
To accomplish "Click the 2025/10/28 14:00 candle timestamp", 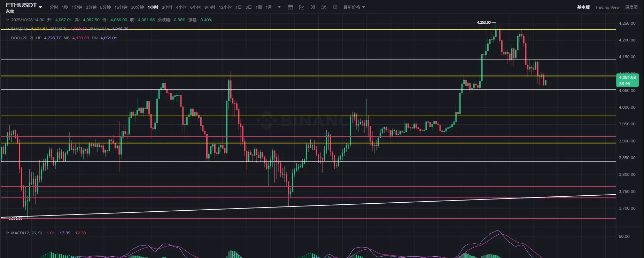I will tap(28, 20).
